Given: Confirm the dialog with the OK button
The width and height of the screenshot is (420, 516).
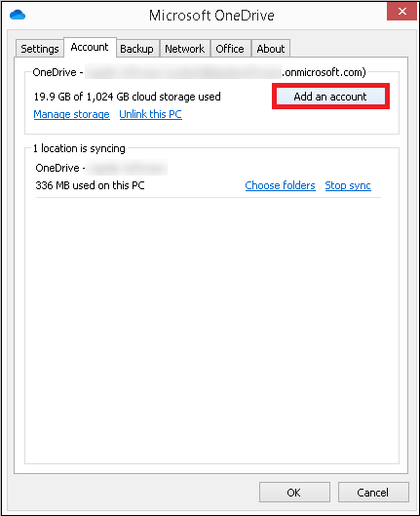Looking at the screenshot, I should click(x=294, y=493).
